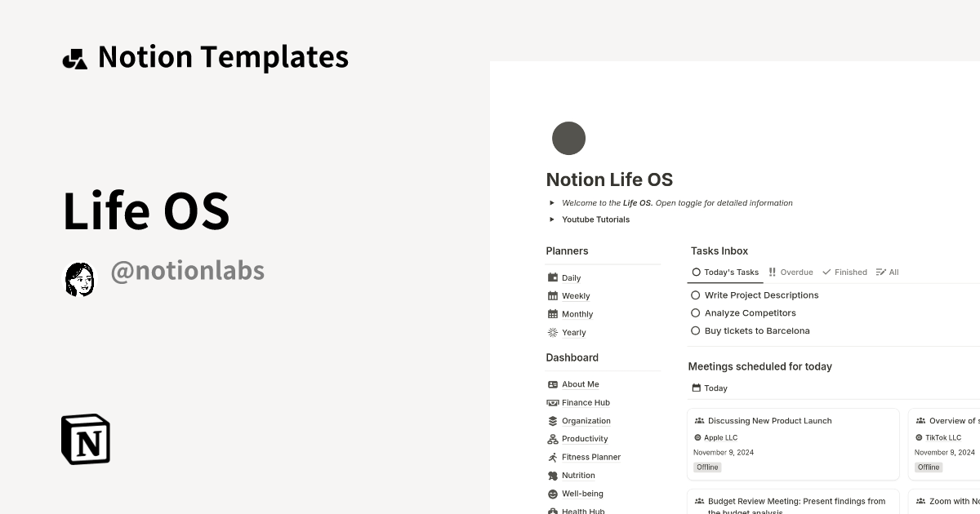Mark Analyze Competitors as done
The image size is (980, 514).
pyautogui.click(x=695, y=312)
